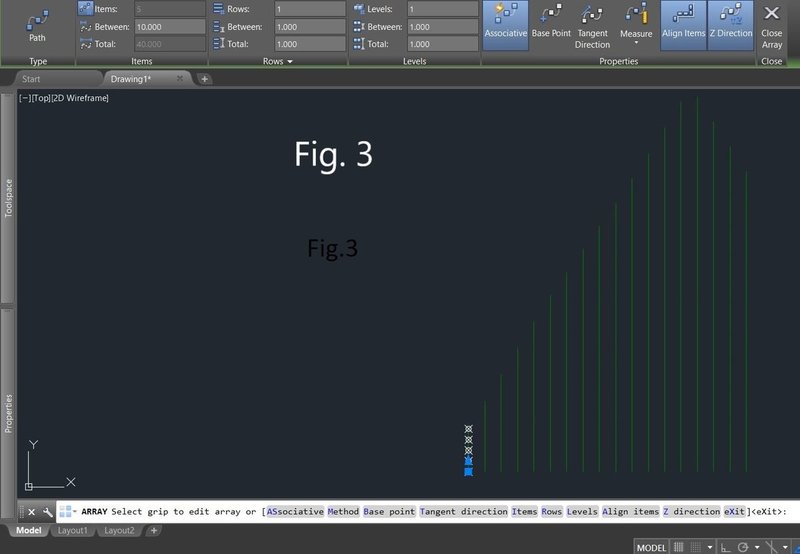
Task: Choose Rows option in command line
Action: click(552, 512)
